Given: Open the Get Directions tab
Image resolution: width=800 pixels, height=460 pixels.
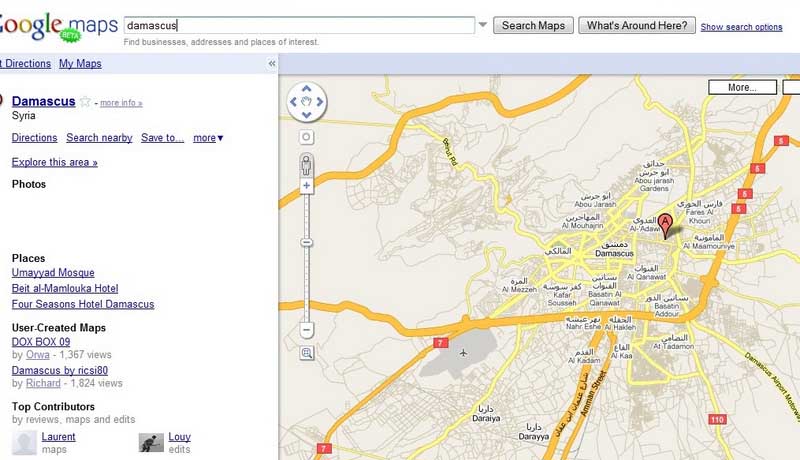Looking at the screenshot, I should point(25,64).
